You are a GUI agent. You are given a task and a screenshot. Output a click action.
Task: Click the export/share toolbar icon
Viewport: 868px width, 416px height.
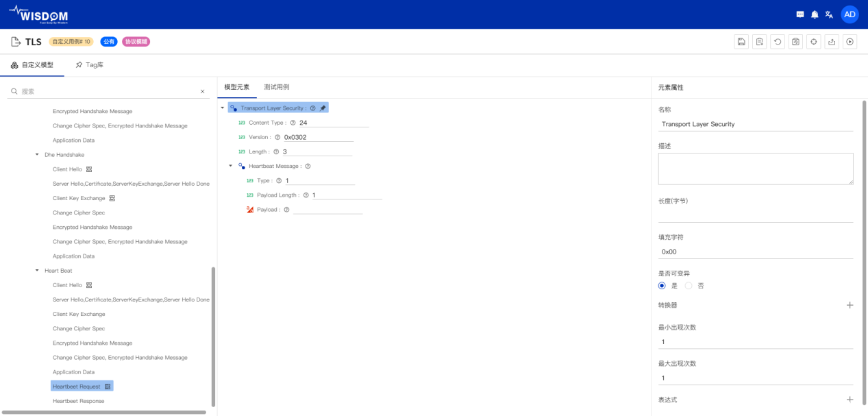pos(832,42)
